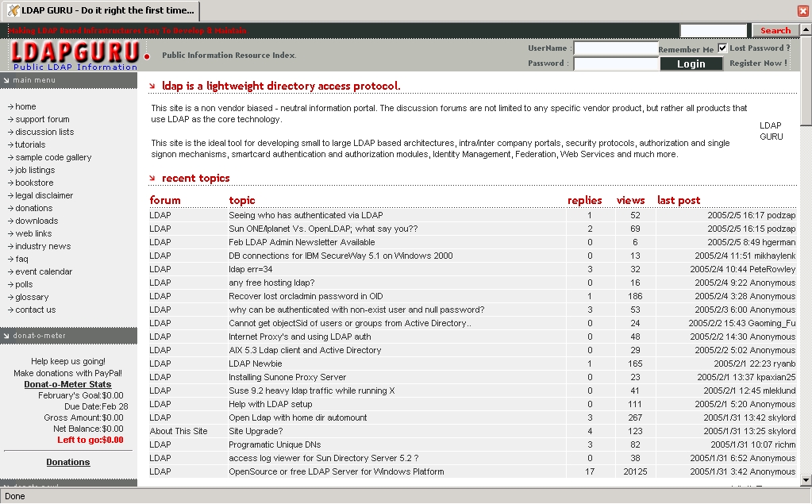Go to donations in main menu

(x=33, y=208)
